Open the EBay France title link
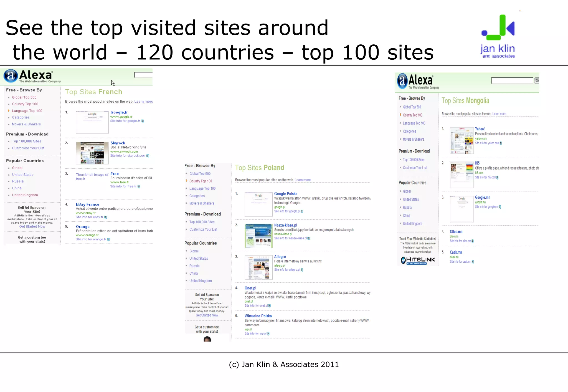 click(x=88, y=204)
